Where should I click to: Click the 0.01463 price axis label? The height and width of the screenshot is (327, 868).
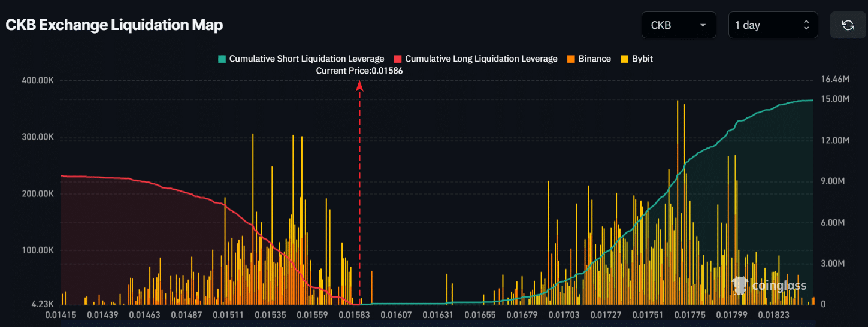144,314
